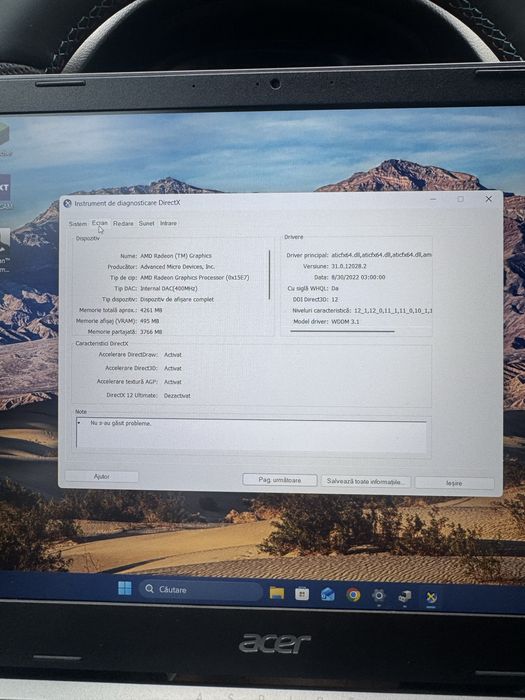Select the Ecran tab
This screenshot has width=525, height=700.
click(100, 223)
